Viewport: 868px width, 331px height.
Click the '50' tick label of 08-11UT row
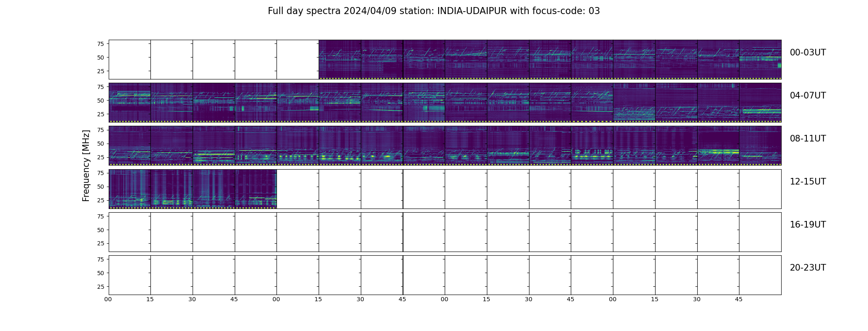point(100,144)
